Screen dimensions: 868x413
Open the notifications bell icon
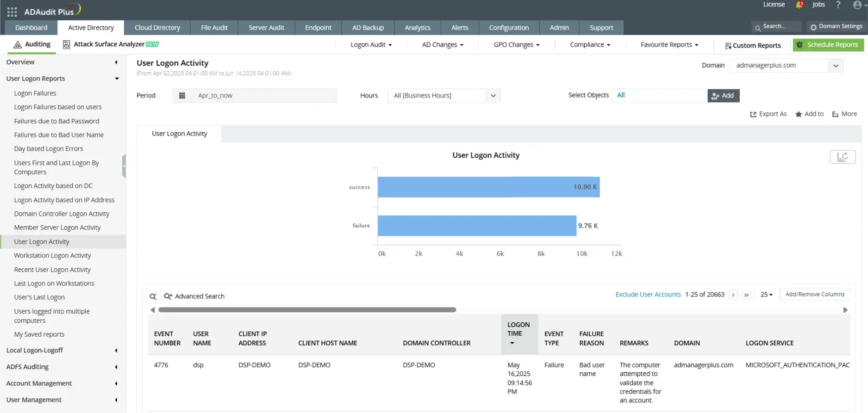(x=799, y=5)
